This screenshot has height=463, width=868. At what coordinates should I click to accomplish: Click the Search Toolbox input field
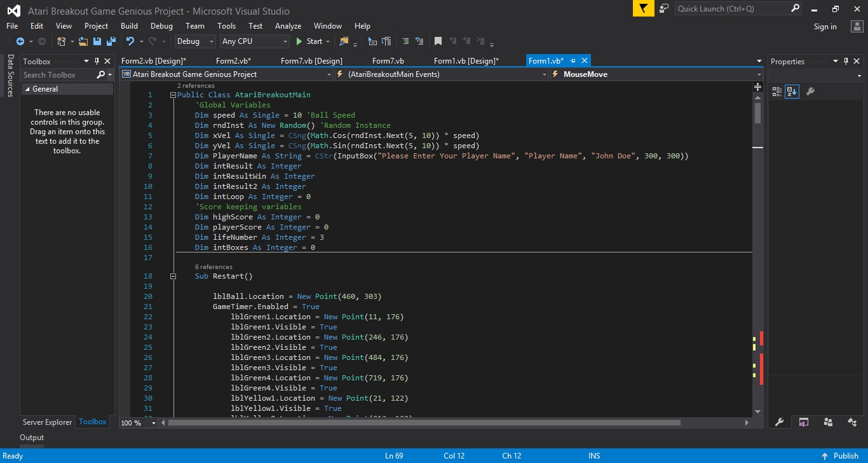[58, 75]
